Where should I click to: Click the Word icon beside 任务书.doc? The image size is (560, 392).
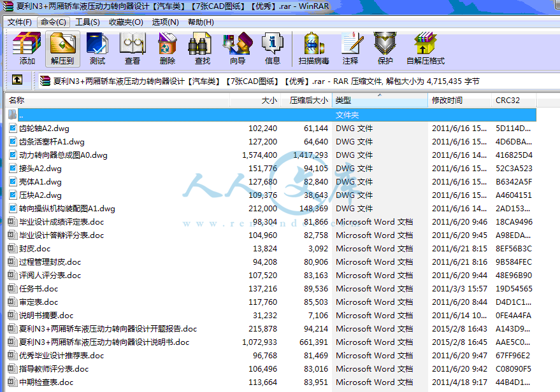13,288
